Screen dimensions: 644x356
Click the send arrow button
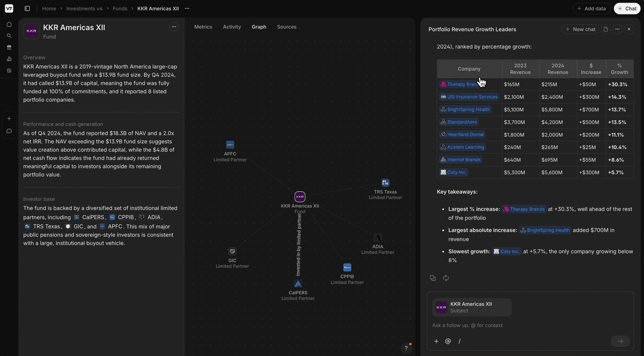(x=620, y=341)
